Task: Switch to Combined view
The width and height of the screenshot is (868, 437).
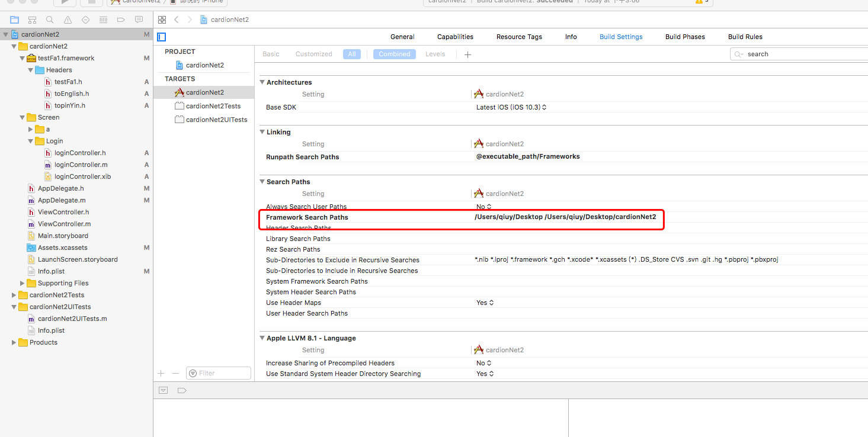Action: tap(395, 54)
